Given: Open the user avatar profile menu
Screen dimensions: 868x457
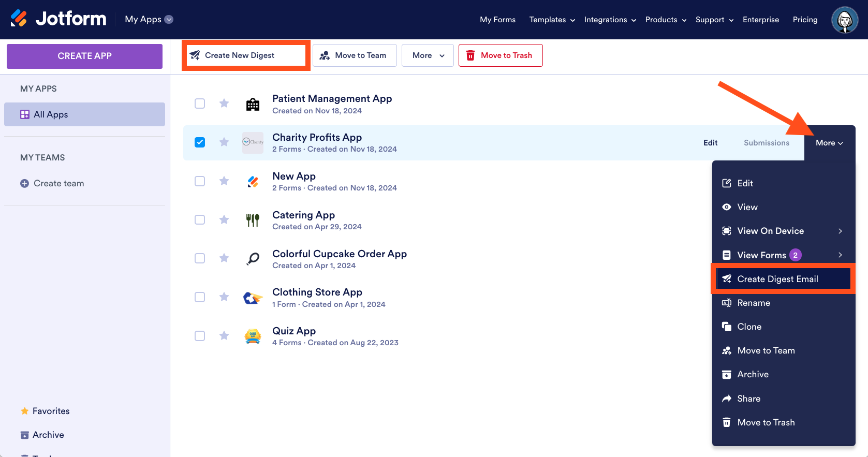Looking at the screenshot, I should 844,20.
